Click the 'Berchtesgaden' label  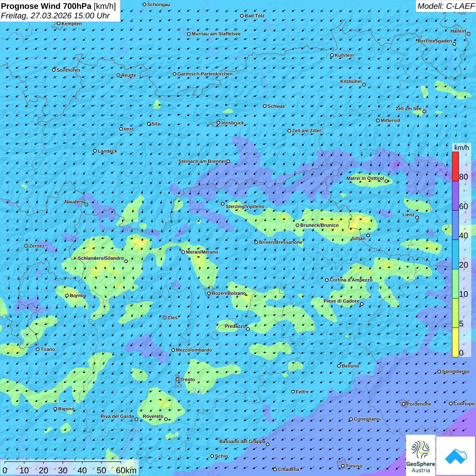435,41
